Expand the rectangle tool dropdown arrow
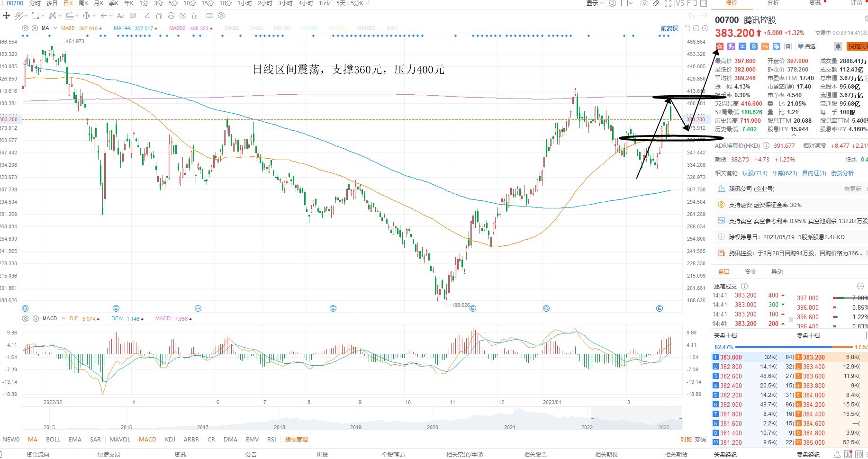 pos(43,16)
